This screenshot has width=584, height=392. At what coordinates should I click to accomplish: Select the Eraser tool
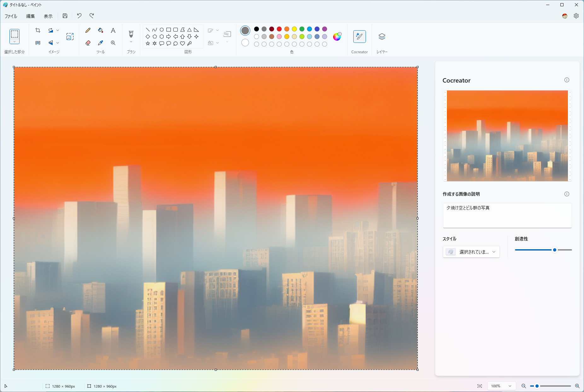(x=88, y=43)
